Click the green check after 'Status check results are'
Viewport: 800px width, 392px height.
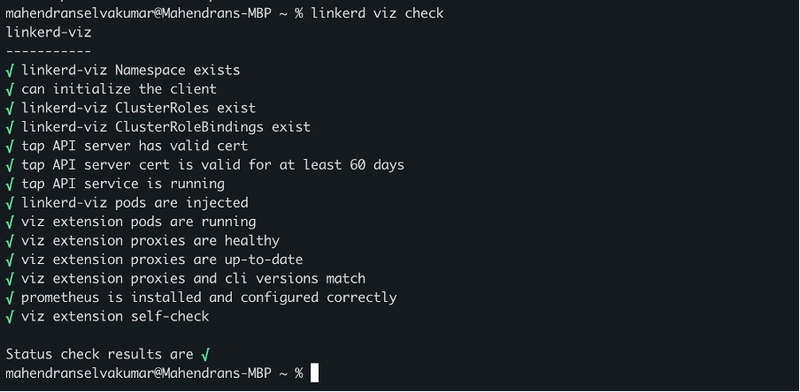tap(206, 354)
